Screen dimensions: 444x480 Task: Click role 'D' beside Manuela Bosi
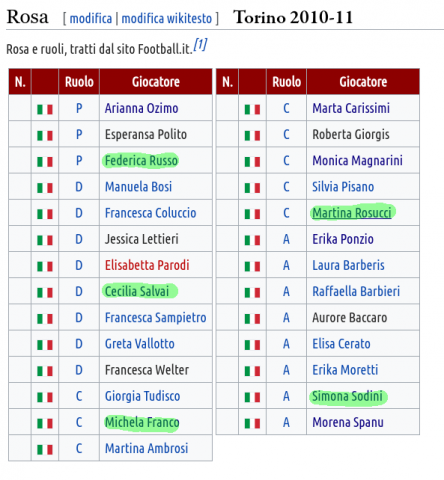pyautogui.click(x=79, y=187)
